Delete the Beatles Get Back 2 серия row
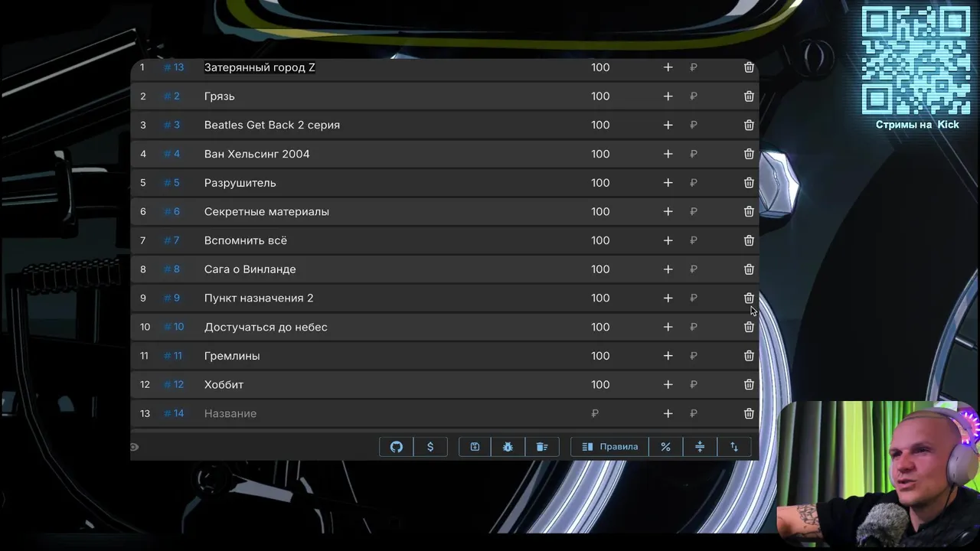This screenshot has width=980, height=551. click(749, 125)
